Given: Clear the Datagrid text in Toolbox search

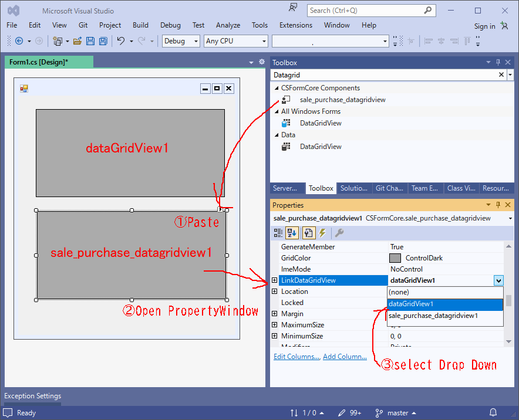Looking at the screenshot, I should click(501, 74).
